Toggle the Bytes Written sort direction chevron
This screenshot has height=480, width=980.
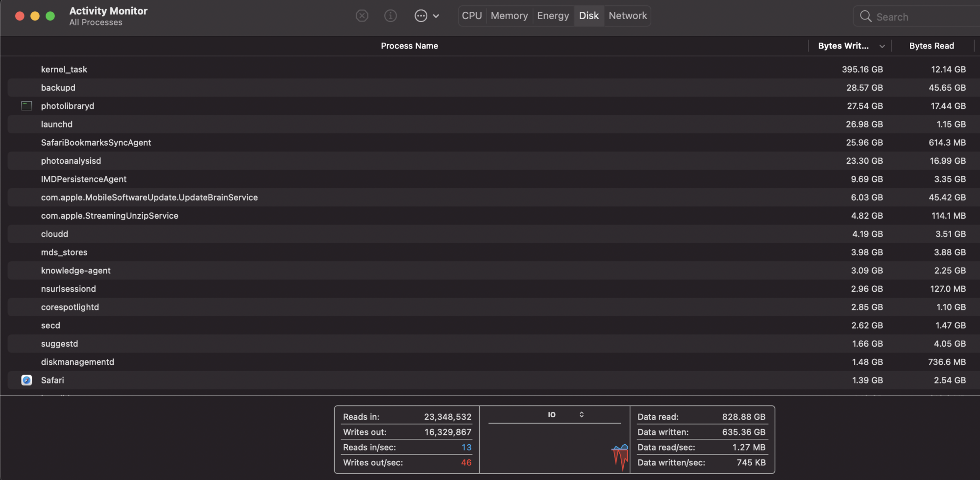[x=882, y=47]
